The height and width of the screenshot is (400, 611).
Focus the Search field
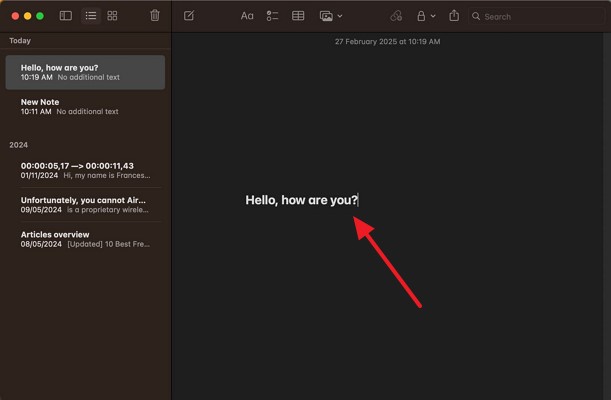[536, 16]
